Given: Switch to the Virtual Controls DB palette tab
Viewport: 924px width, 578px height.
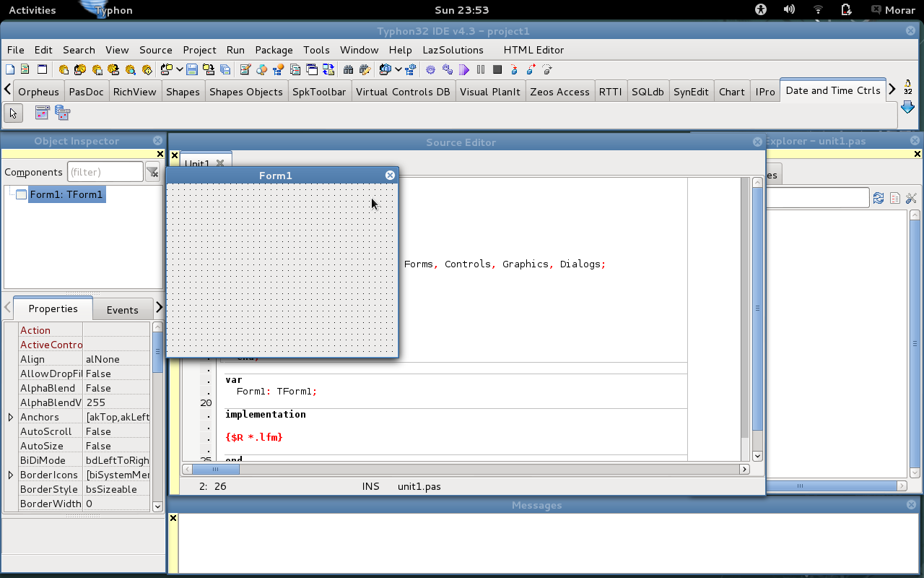Looking at the screenshot, I should pyautogui.click(x=403, y=92).
